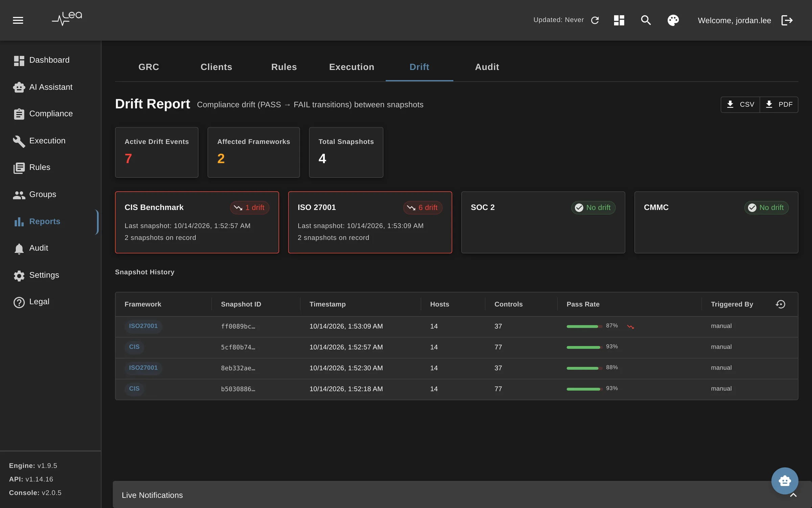Open the CIS Benchmark drift card

point(197,223)
